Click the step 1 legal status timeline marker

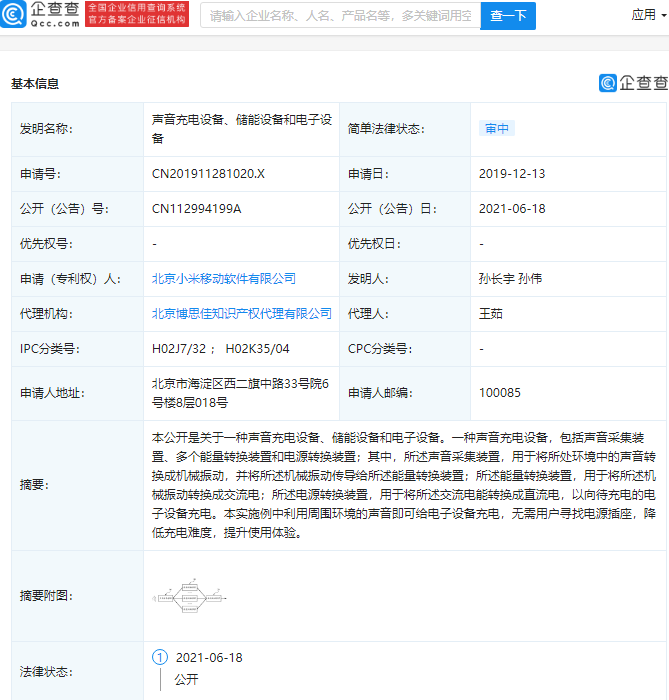(x=160, y=657)
